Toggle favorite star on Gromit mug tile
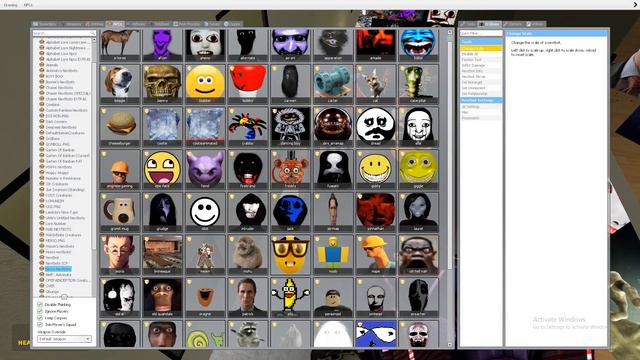 (104, 197)
